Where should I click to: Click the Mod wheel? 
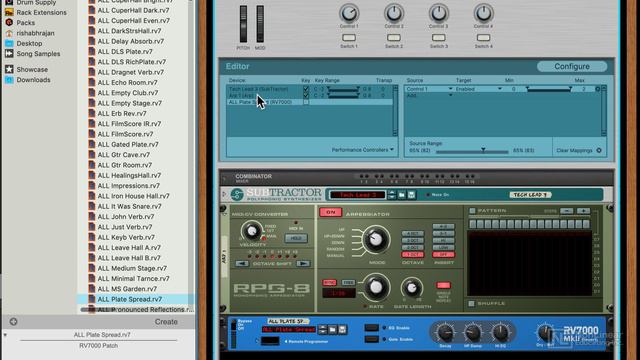tap(260, 24)
